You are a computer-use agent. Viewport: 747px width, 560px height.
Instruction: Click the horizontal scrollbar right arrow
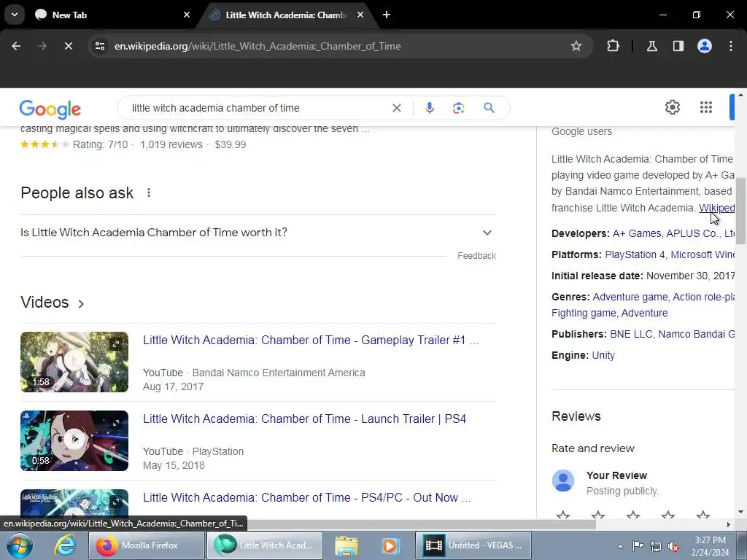click(728, 524)
